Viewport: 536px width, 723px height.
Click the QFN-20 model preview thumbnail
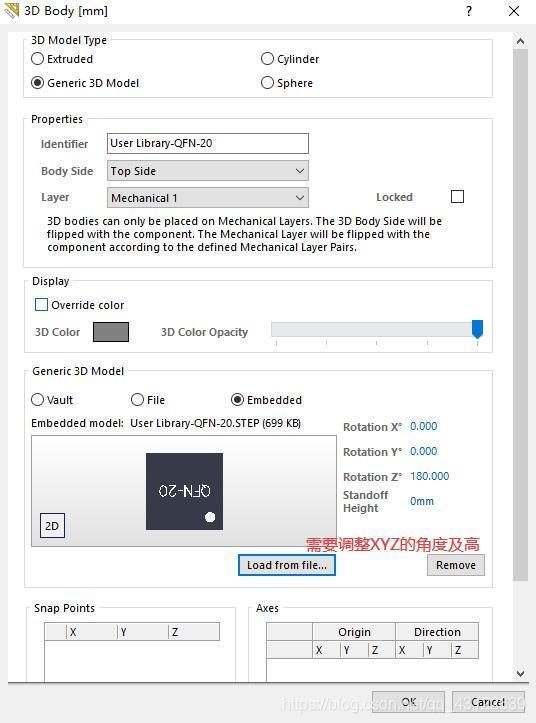185,491
